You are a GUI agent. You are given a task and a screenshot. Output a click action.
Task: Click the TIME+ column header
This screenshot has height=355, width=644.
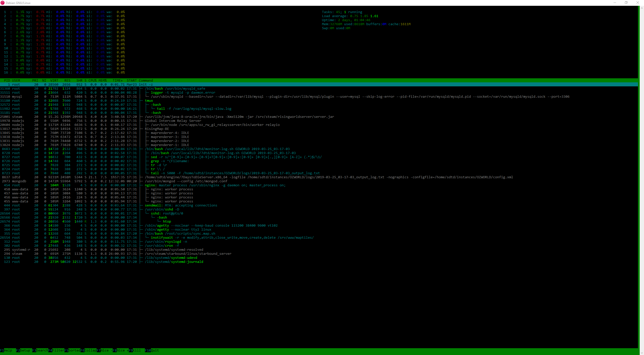(117, 81)
